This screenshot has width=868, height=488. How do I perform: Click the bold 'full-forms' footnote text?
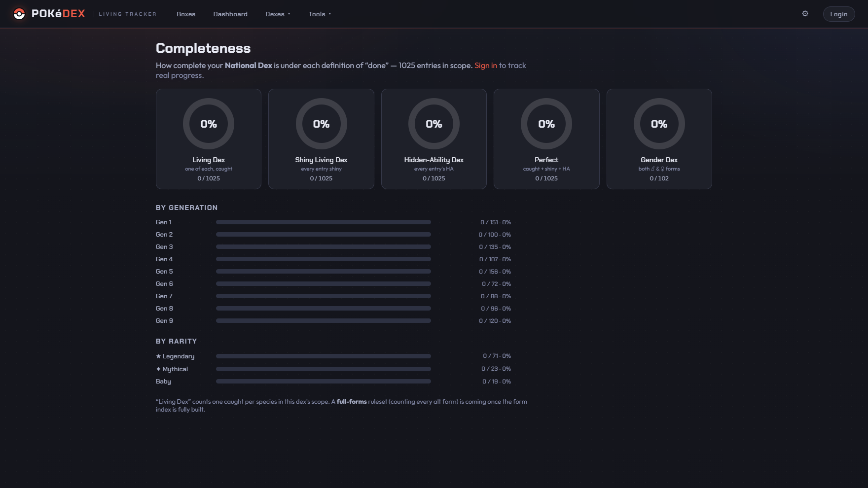click(x=352, y=402)
